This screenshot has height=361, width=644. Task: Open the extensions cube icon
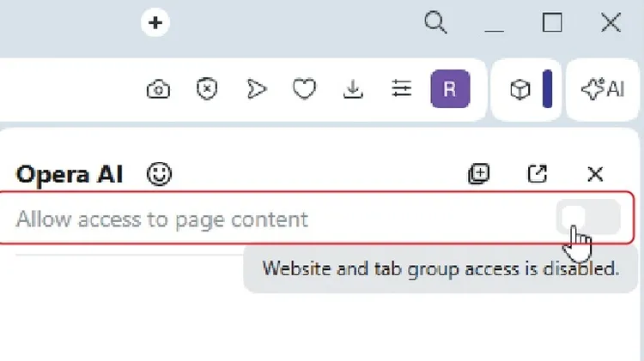point(520,90)
